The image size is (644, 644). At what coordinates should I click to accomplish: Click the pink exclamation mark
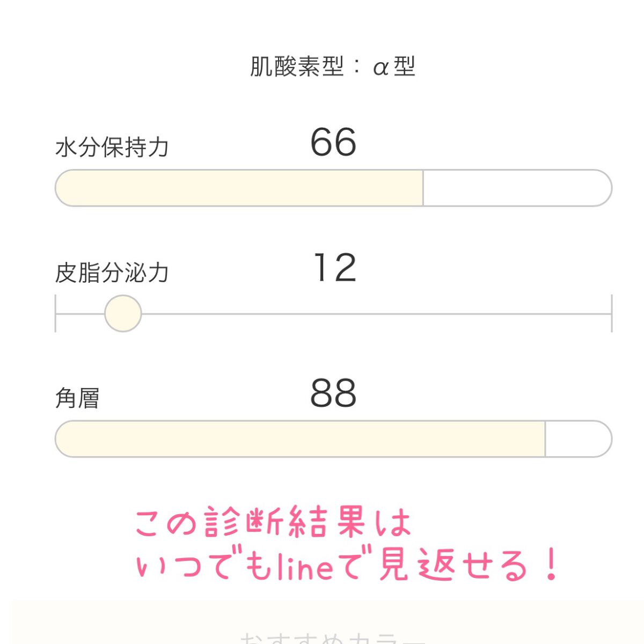[551, 566]
